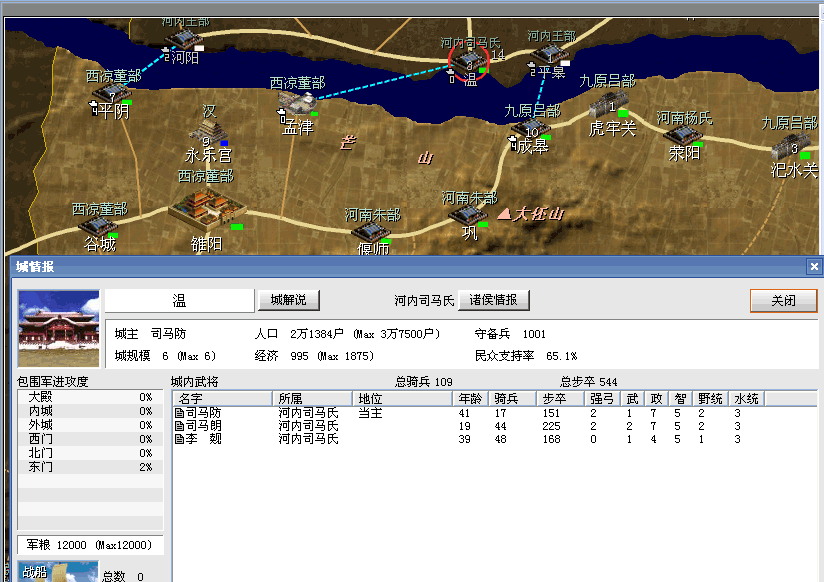Click the 孟津 city icon on map

(298, 103)
